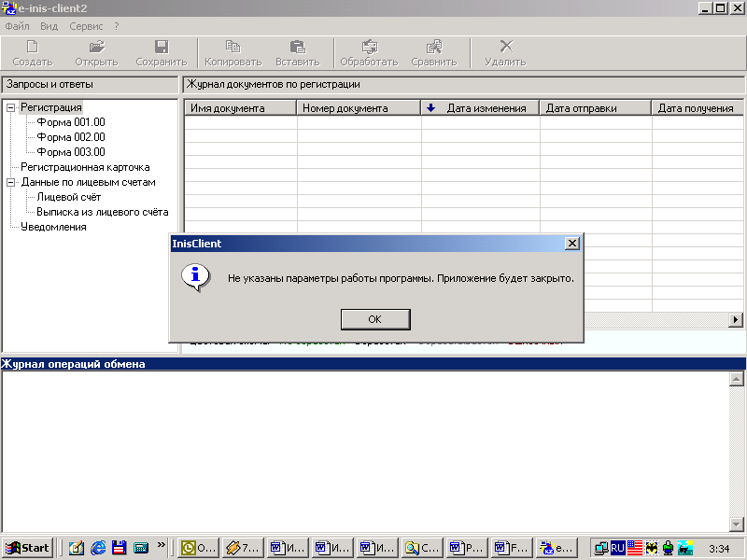Select Уведомления in the tree

(53, 227)
